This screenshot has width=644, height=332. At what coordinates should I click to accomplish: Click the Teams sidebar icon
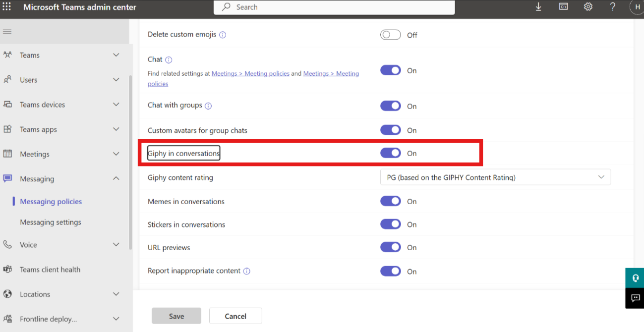[7, 55]
